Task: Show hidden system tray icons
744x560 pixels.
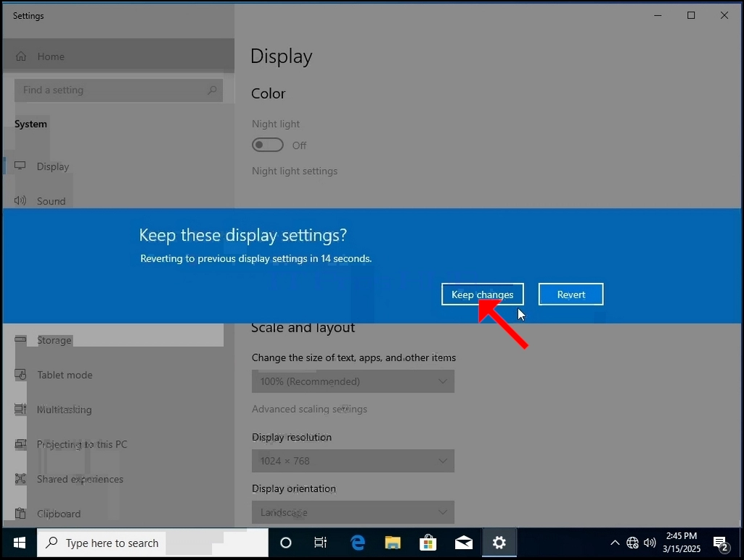Action: [615, 543]
